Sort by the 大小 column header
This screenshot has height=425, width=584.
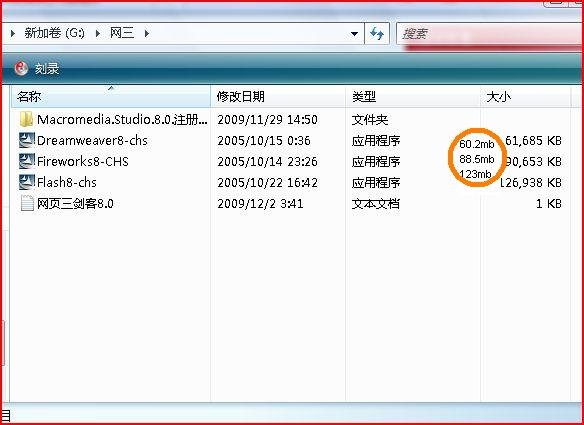526,96
